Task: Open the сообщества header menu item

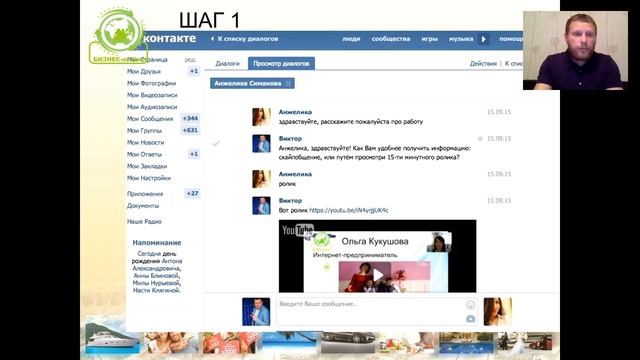Action: [391, 39]
